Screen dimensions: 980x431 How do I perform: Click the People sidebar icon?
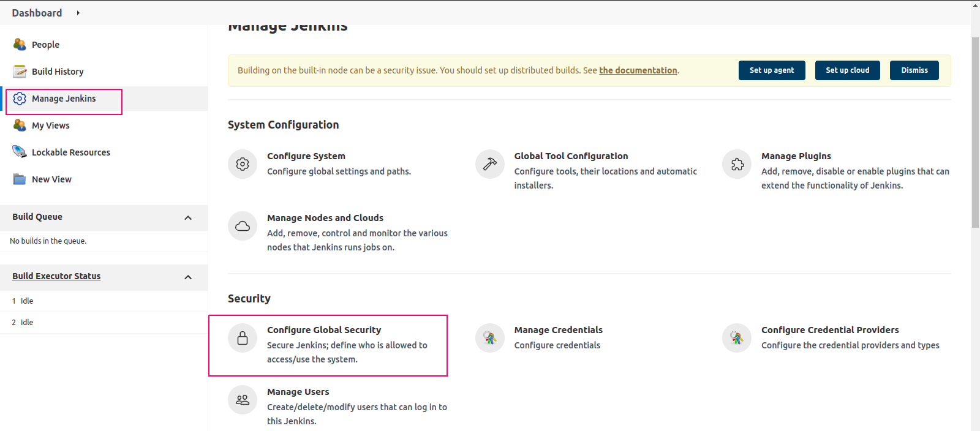[20, 44]
